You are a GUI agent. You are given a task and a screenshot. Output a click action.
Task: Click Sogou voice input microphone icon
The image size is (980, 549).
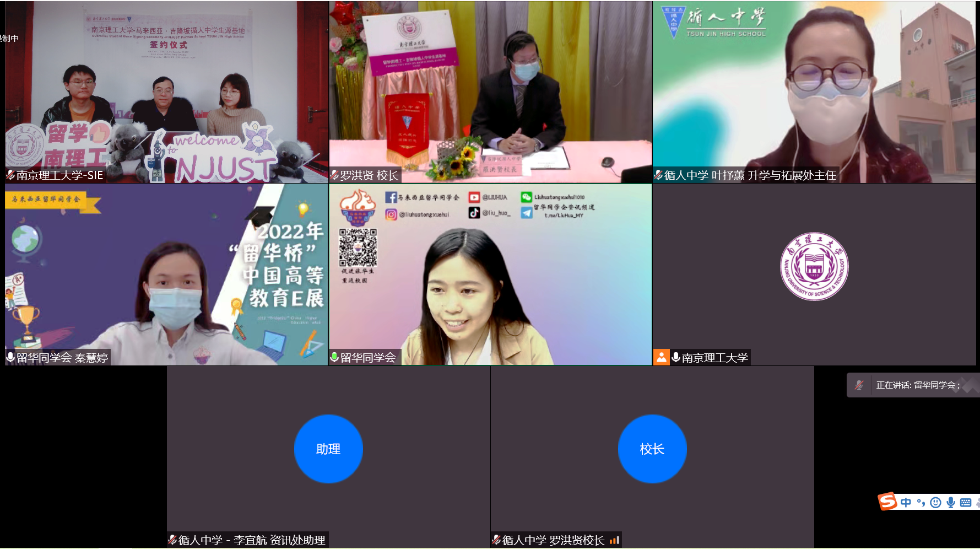coord(950,502)
